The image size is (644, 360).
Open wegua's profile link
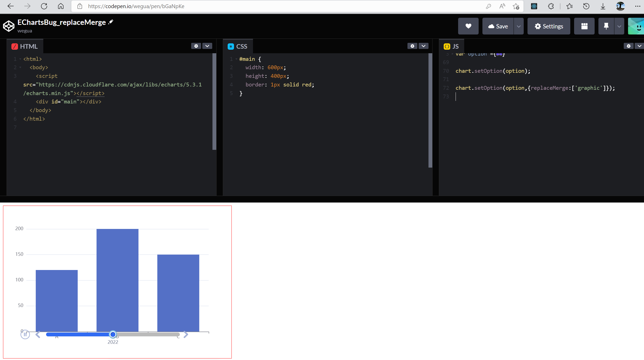click(x=24, y=31)
